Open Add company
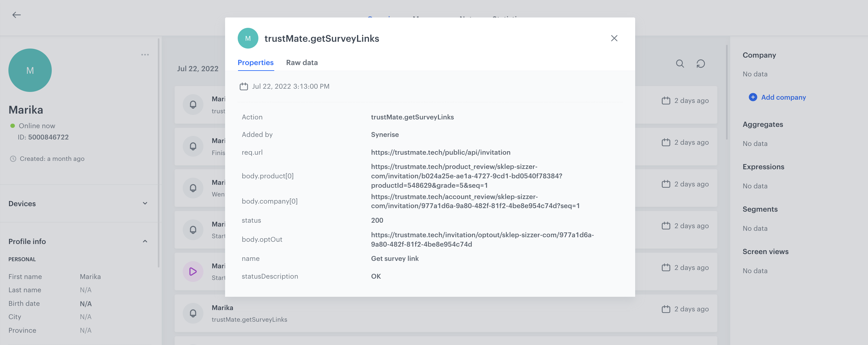Viewport: 868px width, 345px height. 783,97
